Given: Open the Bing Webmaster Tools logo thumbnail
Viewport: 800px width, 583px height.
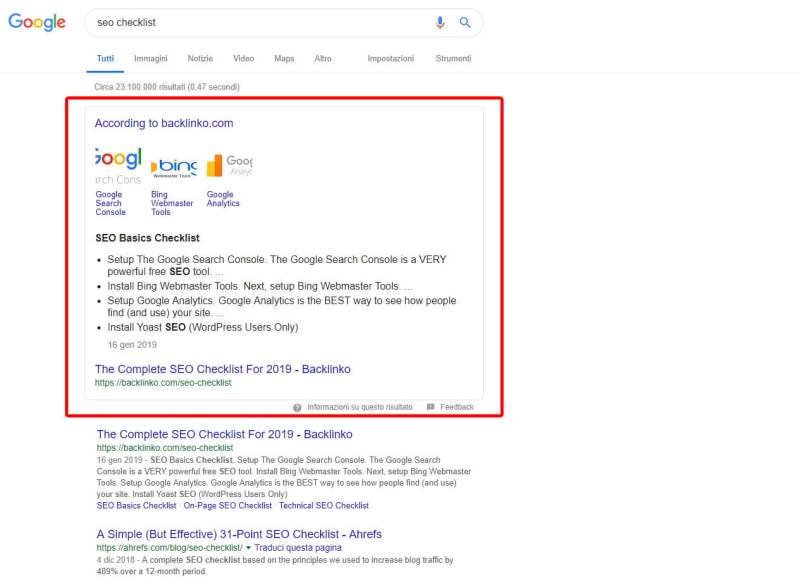Looking at the screenshot, I should pos(173,166).
